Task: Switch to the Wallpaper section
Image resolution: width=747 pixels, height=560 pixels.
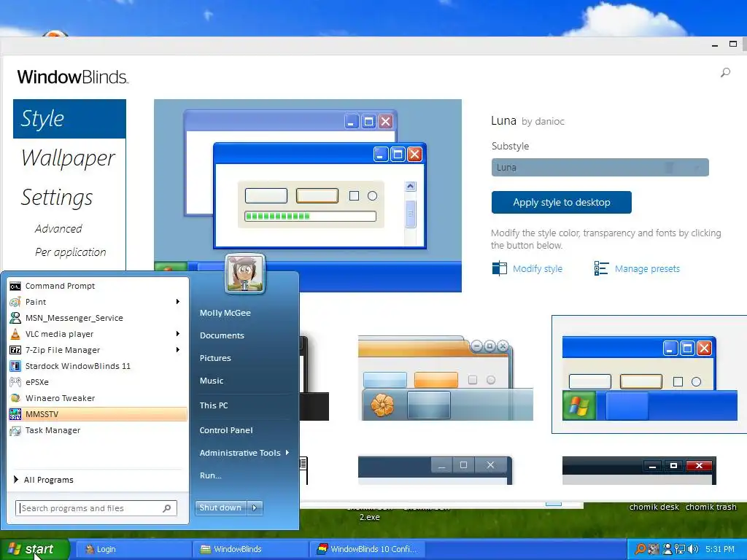Action: click(x=68, y=158)
